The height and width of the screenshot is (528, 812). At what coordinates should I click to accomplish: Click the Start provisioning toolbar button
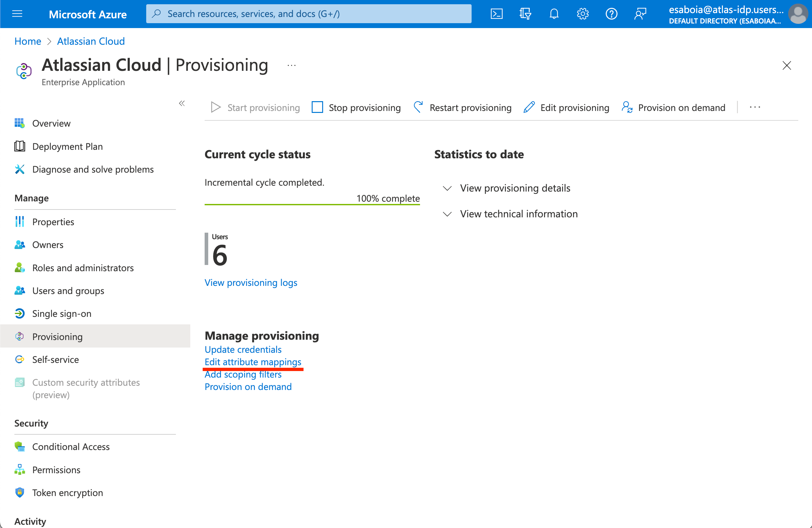(x=255, y=107)
